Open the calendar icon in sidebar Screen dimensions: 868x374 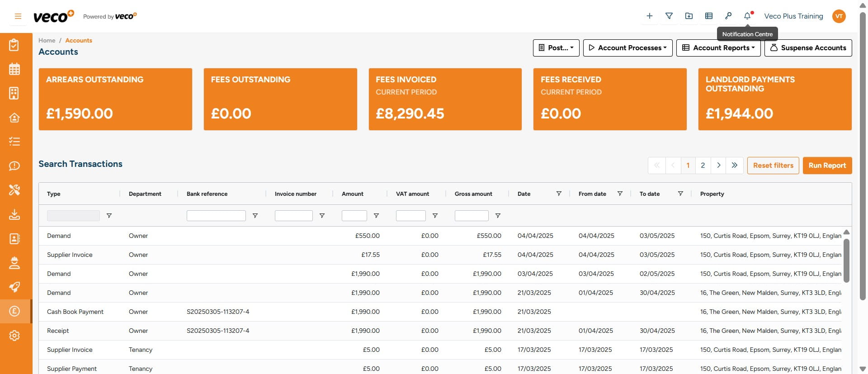14,69
